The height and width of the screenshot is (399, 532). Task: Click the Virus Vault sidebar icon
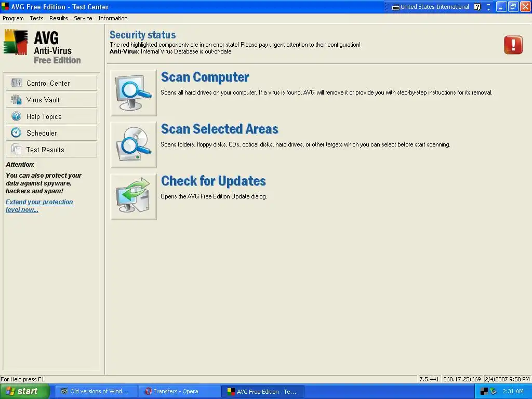coord(16,99)
